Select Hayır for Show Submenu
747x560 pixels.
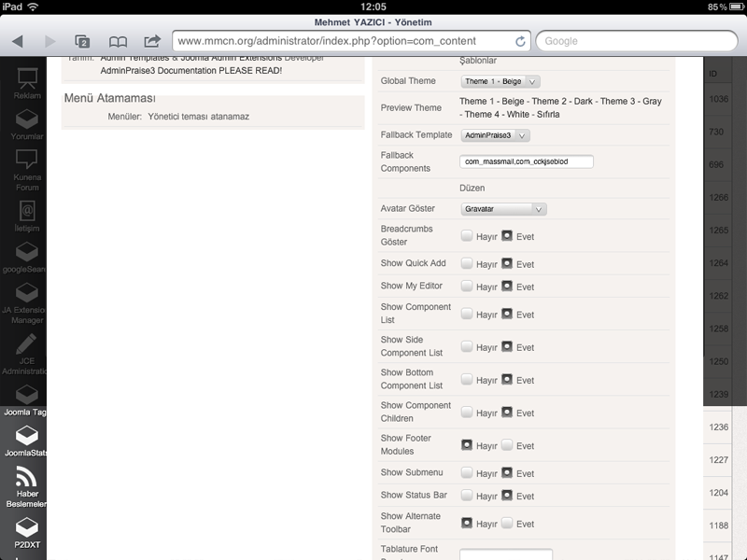click(x=466, y=472)
